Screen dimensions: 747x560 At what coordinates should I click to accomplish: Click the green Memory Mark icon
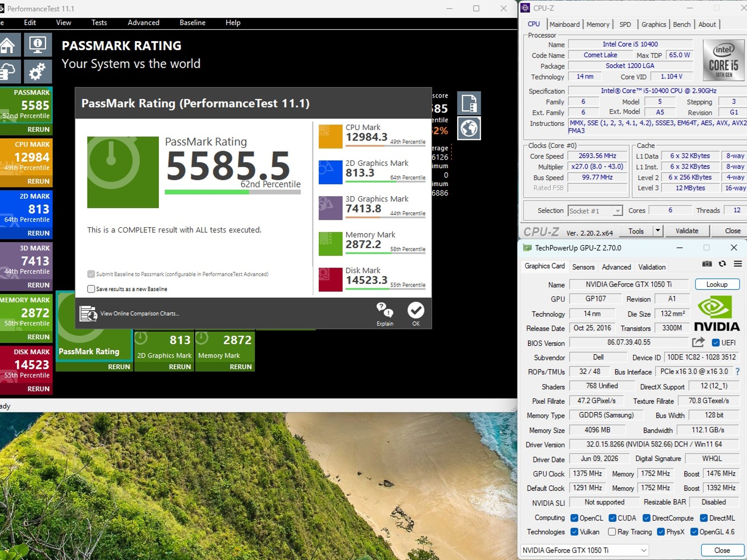330,244
